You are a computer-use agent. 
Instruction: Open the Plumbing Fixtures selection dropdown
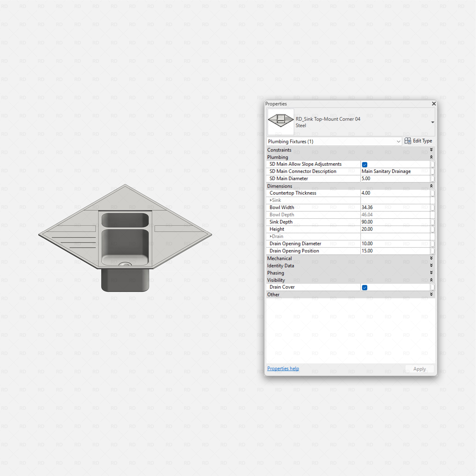[x=398, y=141]
